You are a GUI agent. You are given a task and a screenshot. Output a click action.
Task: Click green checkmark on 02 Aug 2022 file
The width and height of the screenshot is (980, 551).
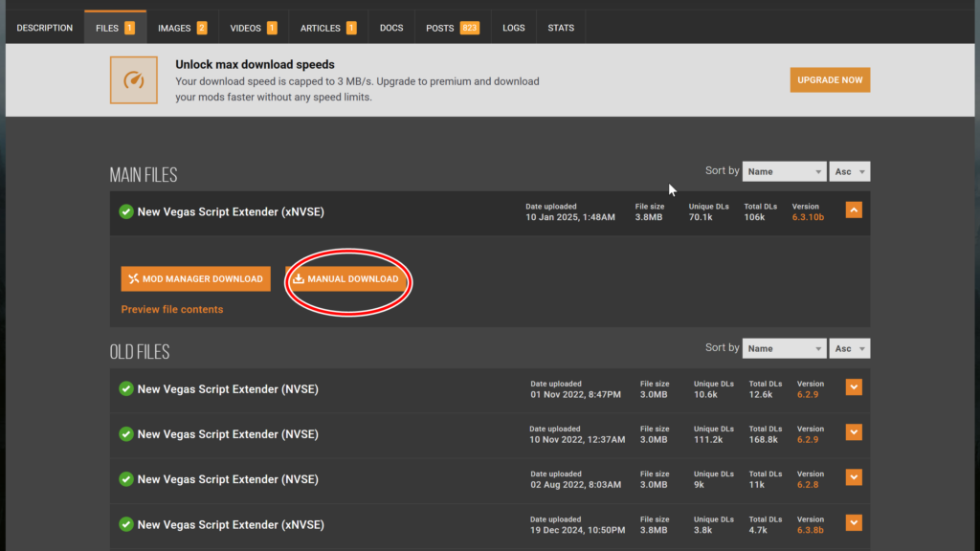[x=126, y=479]
